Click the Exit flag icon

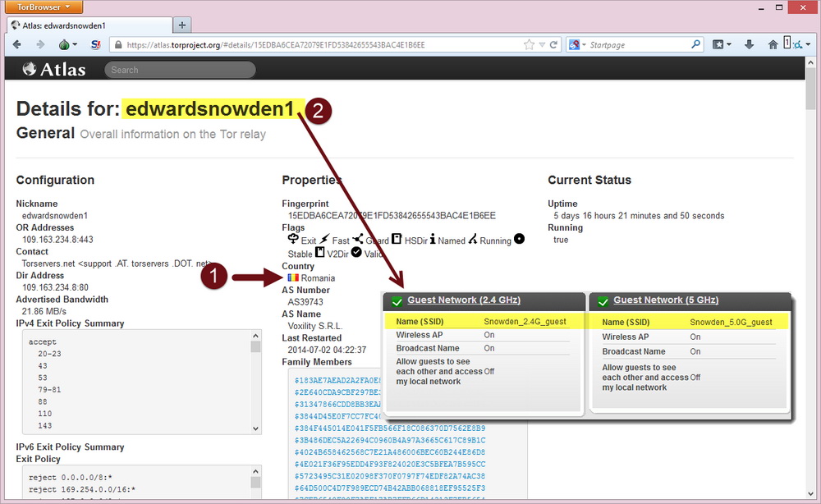click(x=293, y=239)
